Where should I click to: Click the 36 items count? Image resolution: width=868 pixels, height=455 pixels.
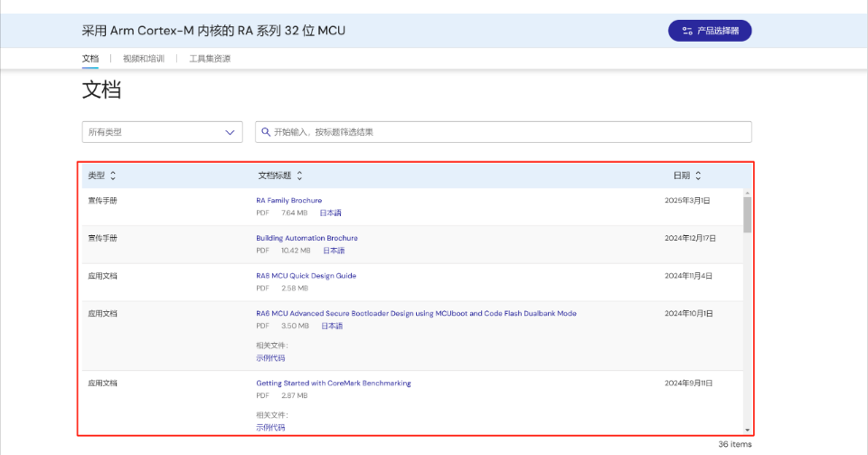pos(734,444)
